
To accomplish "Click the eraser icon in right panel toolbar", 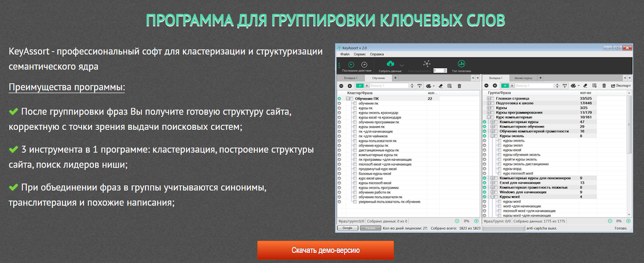I will point(585,86).
